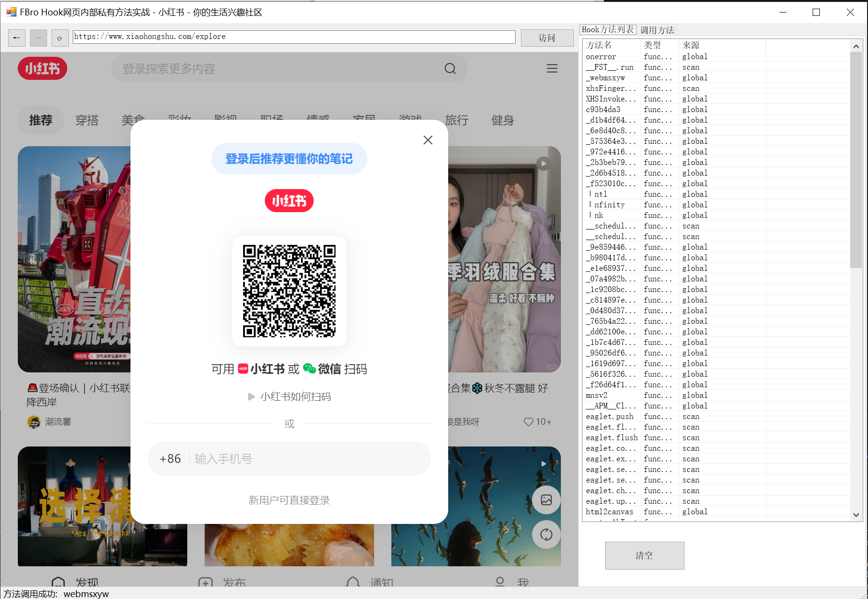Select the xhsFinger... method row
The image size is (868, 599).
(716, 89)
